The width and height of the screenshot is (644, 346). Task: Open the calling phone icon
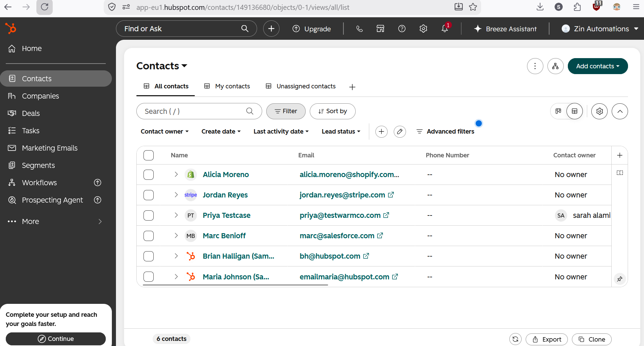click(x=359, y=29)
